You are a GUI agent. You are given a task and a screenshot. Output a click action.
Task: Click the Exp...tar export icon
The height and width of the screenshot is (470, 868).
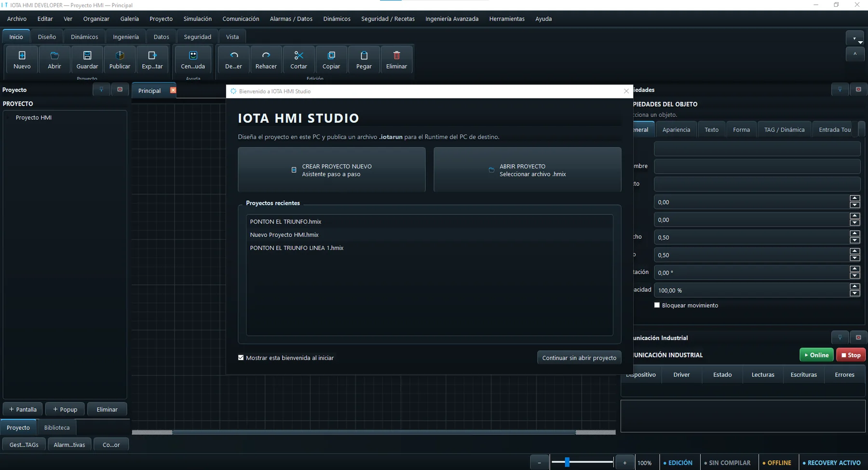152,60
